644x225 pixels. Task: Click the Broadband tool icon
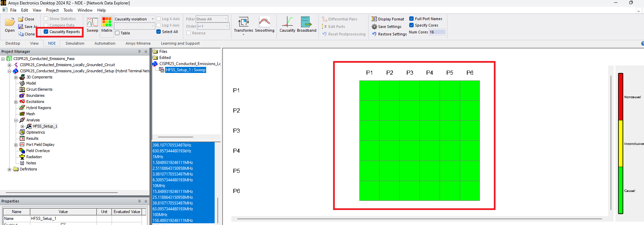pyautogui.click(x=306, y=22)
